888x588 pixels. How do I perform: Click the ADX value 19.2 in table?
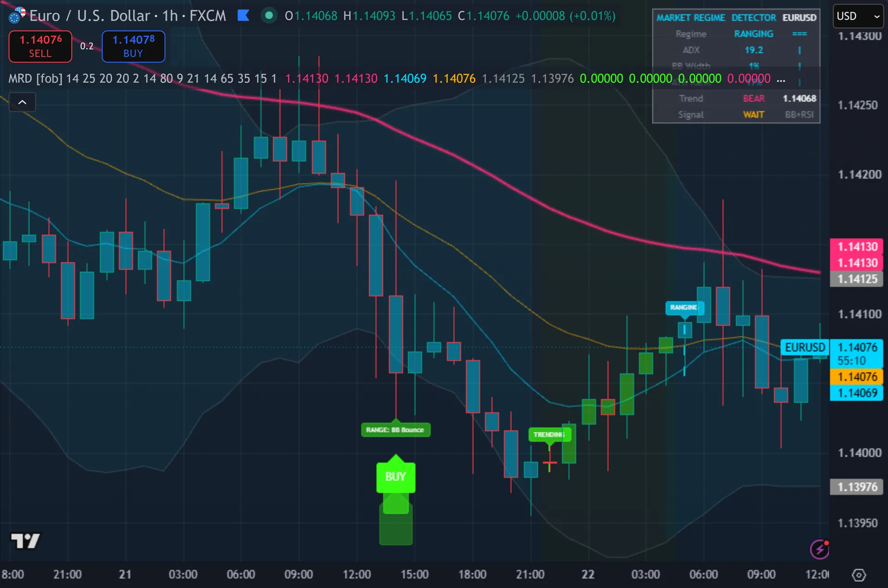coord(754,50)
